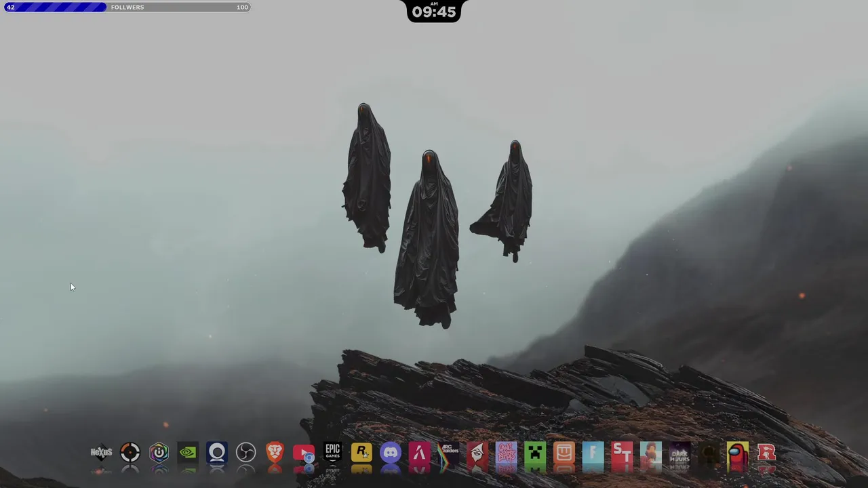868x488 pixels.
Task: Open Discord from the dock
Action: (x=391, y=452)
